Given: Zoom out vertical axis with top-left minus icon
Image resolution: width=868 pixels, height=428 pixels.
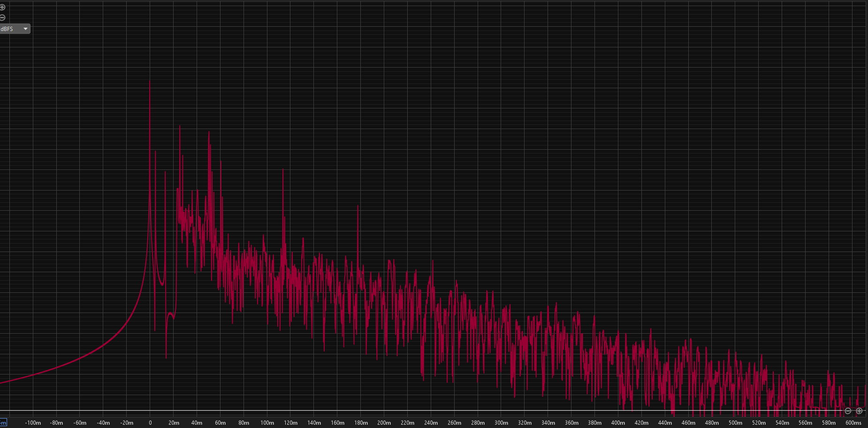Looking at the screenshot, I should [x=2, y=18].
